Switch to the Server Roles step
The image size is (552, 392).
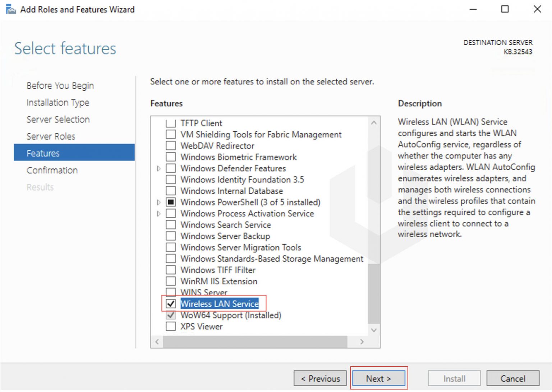click(51, 136)
